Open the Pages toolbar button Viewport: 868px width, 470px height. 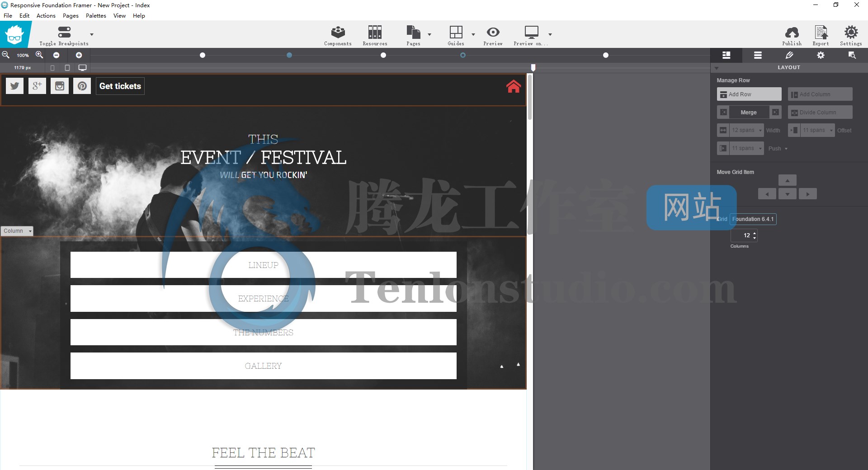[x=413, y=35]
